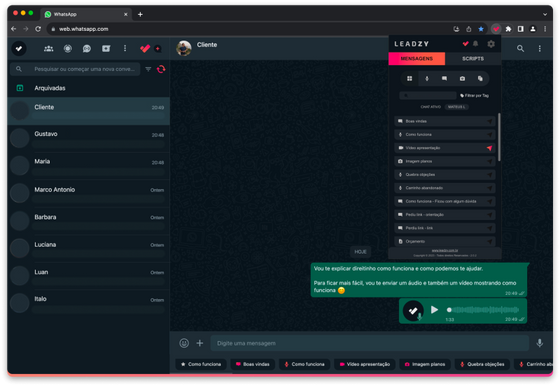560x386 pixels.
Task: Click the Vídeo apresentação quick button
Action: click(365, 364)
